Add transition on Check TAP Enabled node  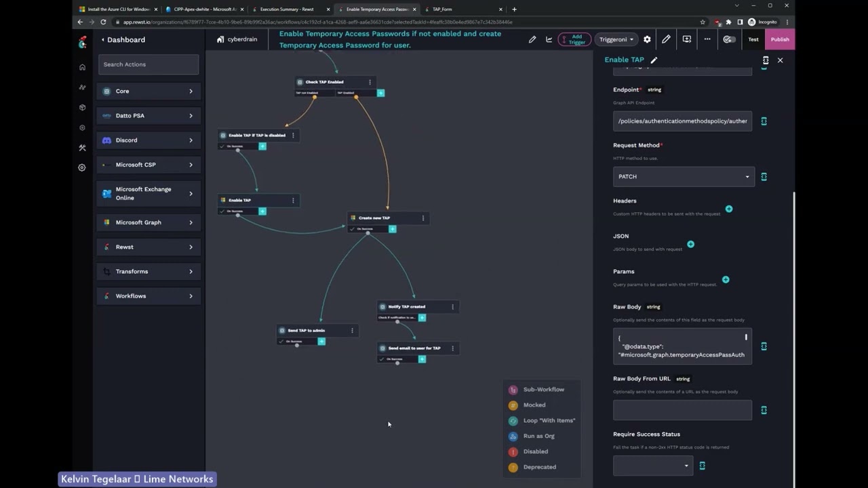click(x=380, y=93)
